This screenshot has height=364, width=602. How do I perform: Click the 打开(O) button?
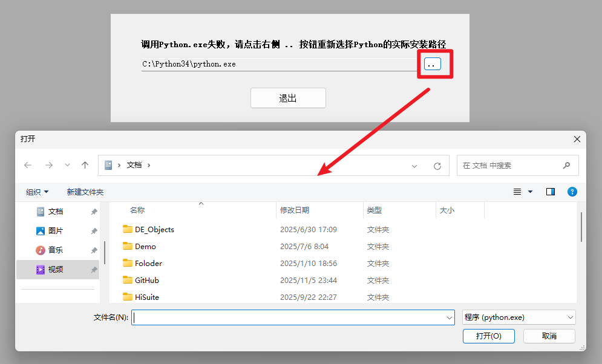488,336
